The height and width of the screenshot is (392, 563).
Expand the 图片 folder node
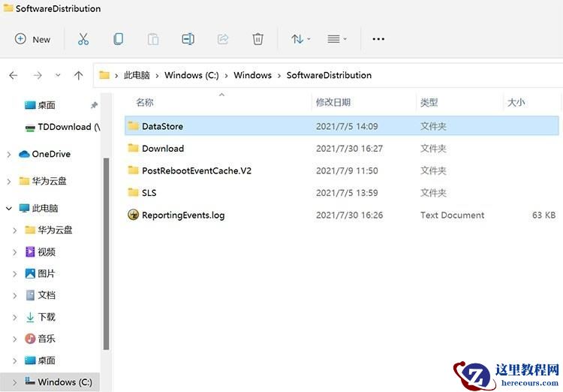pyautogui.click(x=15, y=274)
